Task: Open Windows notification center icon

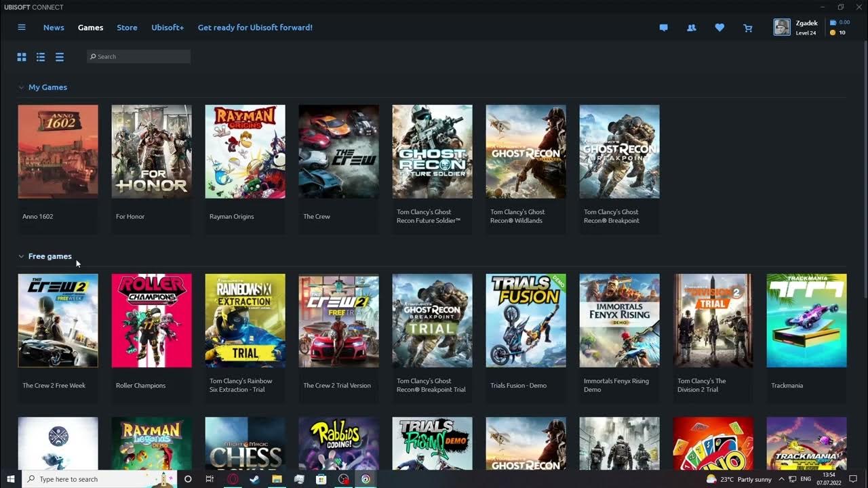Action: click(x=853, y=479)
